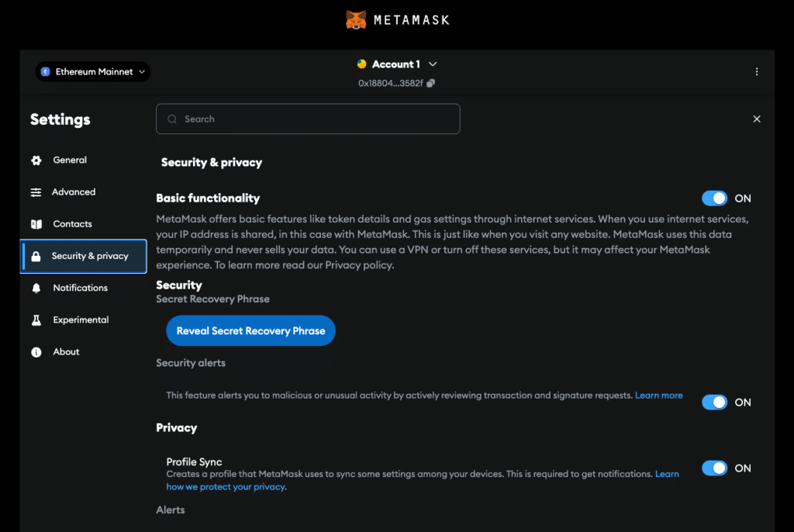Open the three-dot options menu
Image resolution: width=794 pixels, height=532 pixels.
coord(757,71)
